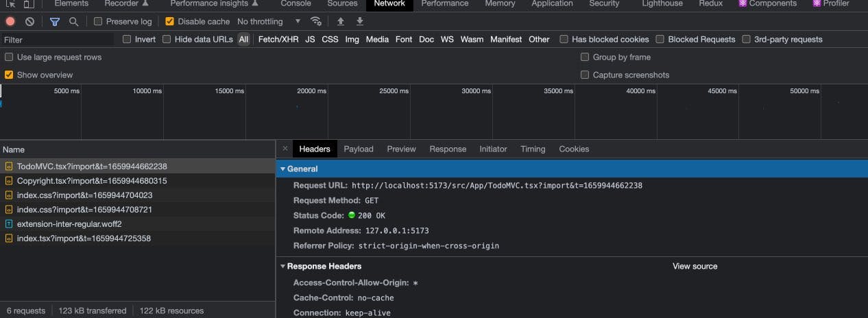Click the red record network log button

point(10,22)
